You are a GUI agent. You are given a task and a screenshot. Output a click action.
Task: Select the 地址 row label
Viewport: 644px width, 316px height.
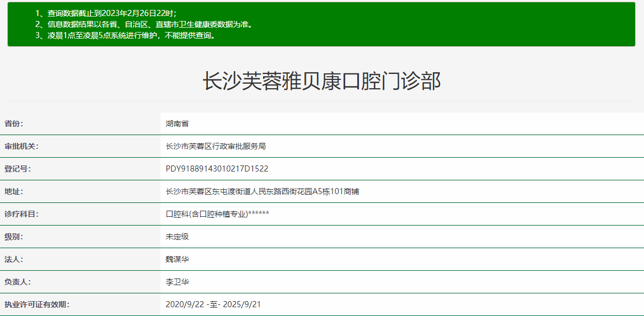[x=14, y=191]
